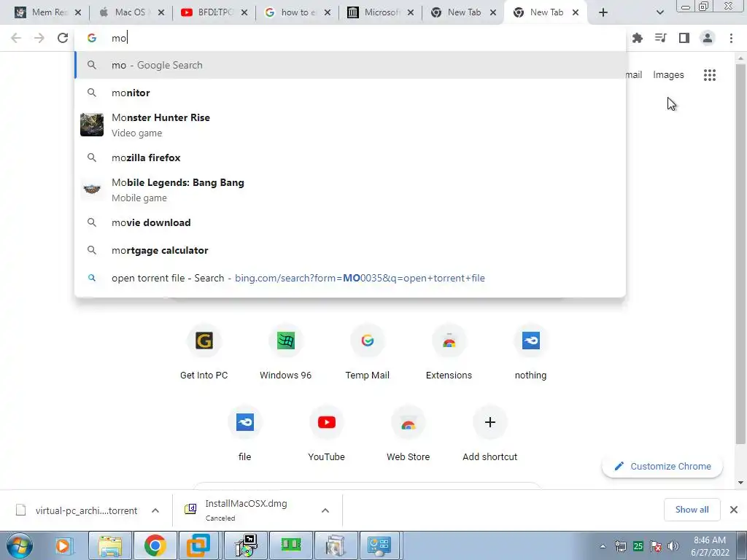The image size is (747, 560).
Task: Open the Chrome Extensions puzzle icon
Action: click(638, 38)
